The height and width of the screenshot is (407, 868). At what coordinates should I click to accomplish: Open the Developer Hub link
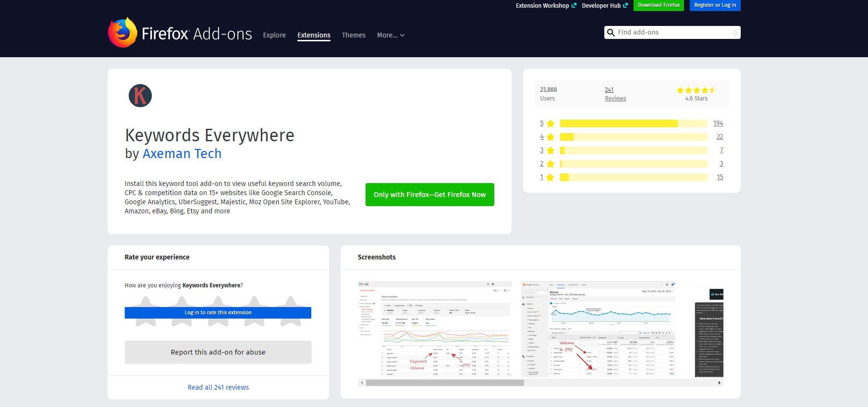(605, 6)
